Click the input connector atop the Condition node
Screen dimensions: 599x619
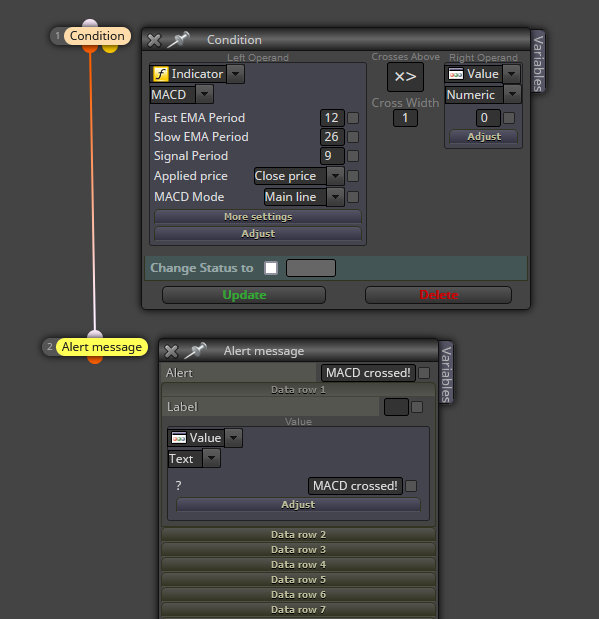(90, 23)
